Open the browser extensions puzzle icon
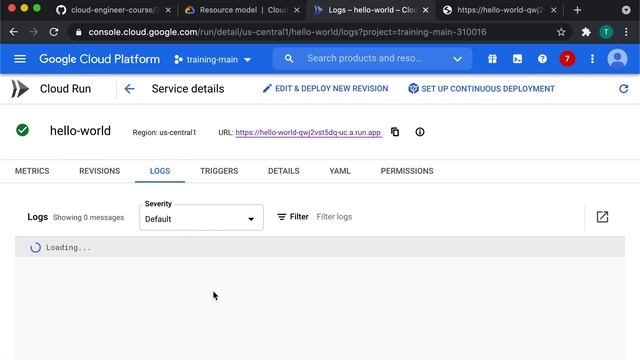 [x=586, y=32]
